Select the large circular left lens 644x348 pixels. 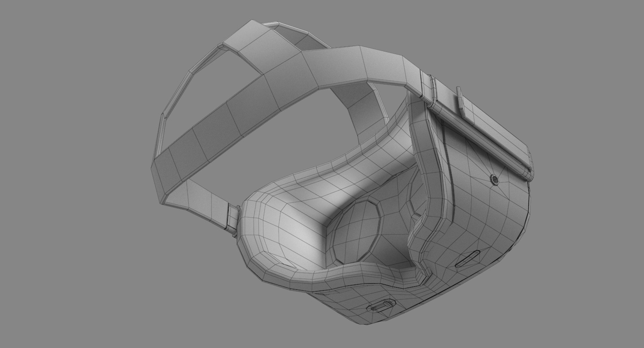coord(357,228)
